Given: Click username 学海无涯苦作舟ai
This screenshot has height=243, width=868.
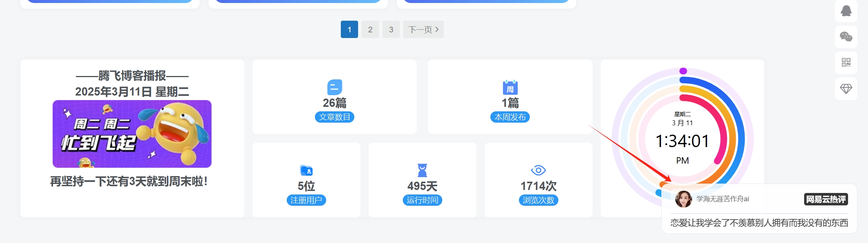Looking at the screenshot, I should [723, 199].
